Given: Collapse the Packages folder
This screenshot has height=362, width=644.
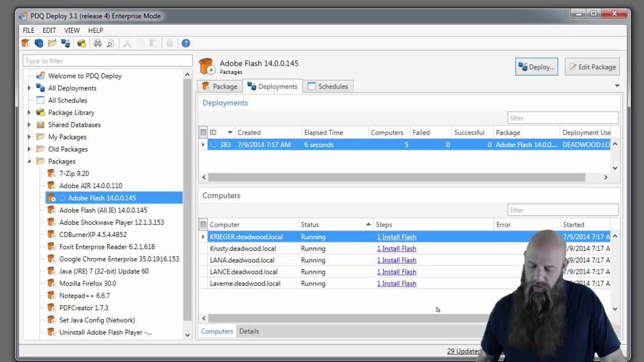Looking at the screenshot, I should 29,161.
